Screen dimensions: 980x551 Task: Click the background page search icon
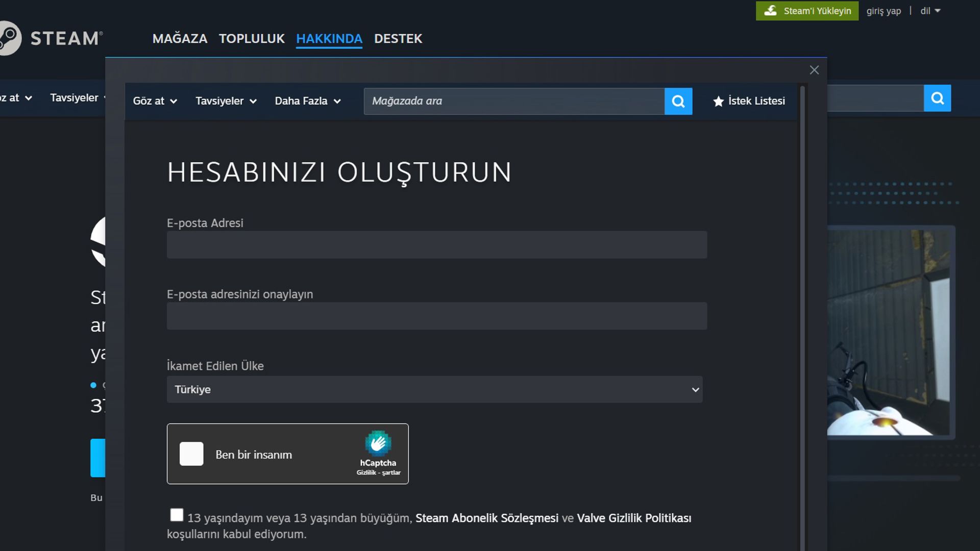pos(937,98)
